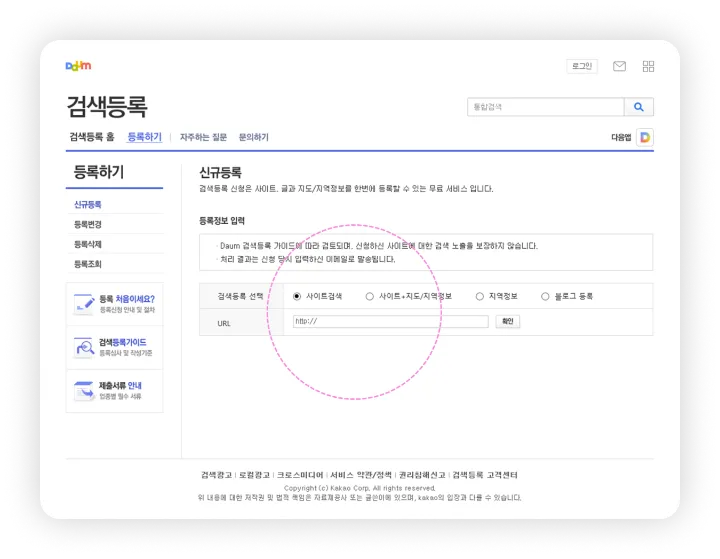Select the 지역정보 radio button

coord(479,296)
